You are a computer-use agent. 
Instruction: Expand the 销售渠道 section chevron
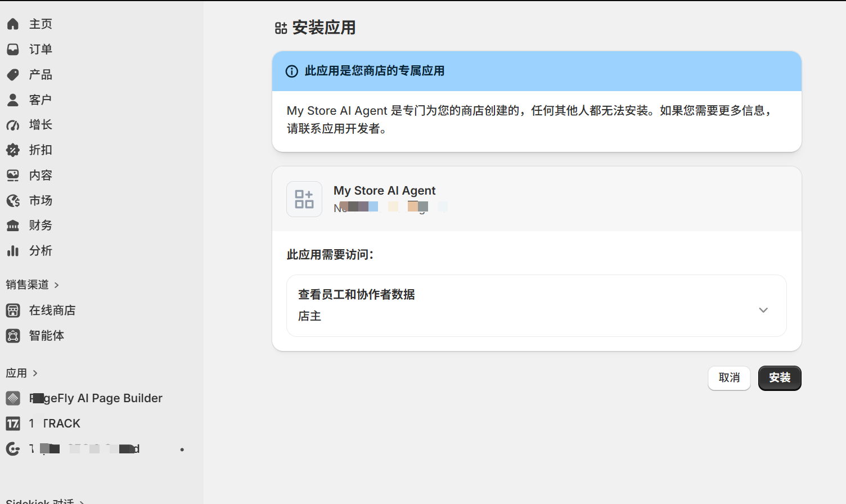click(56, 285)
